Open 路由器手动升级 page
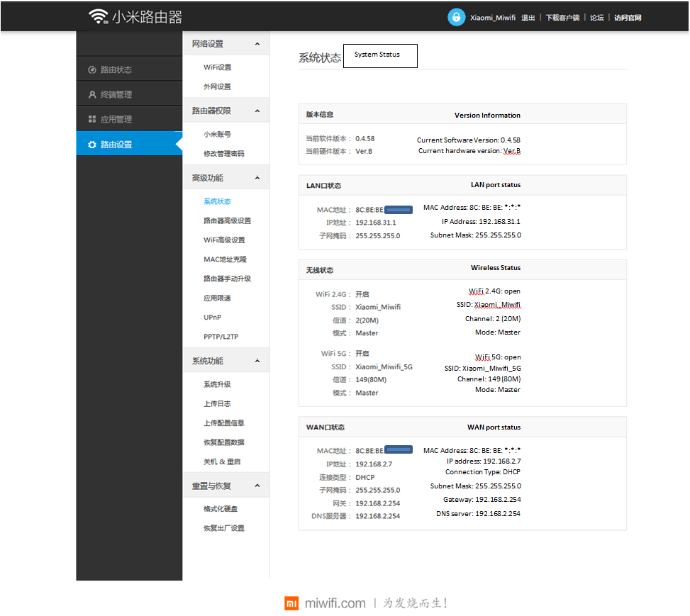Screen dimensions: 690x616 tap(227, 279)
